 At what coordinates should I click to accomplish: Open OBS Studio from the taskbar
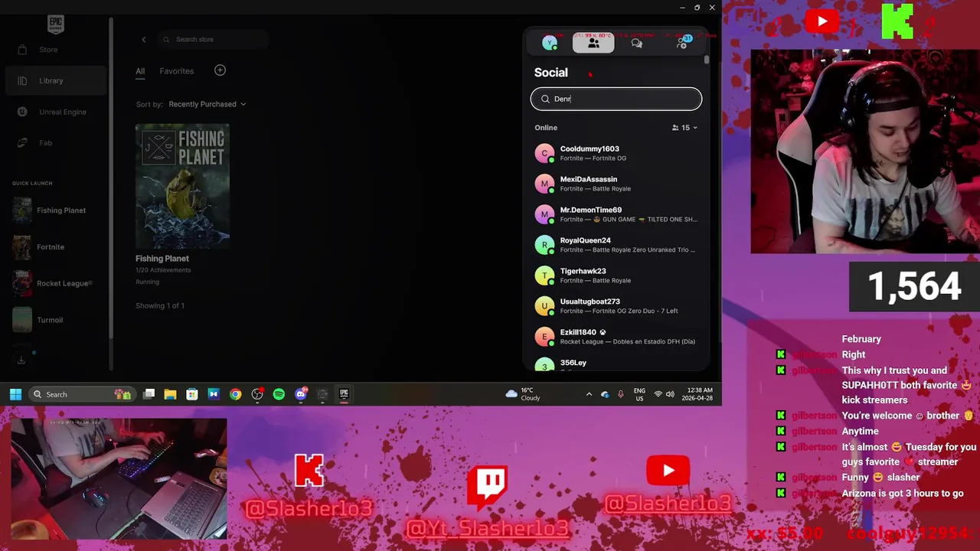[x=257, y=394]
